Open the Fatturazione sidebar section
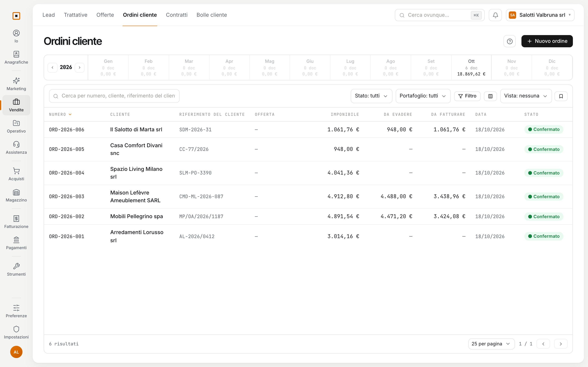 pyautogui.click(x=16, y=222)
